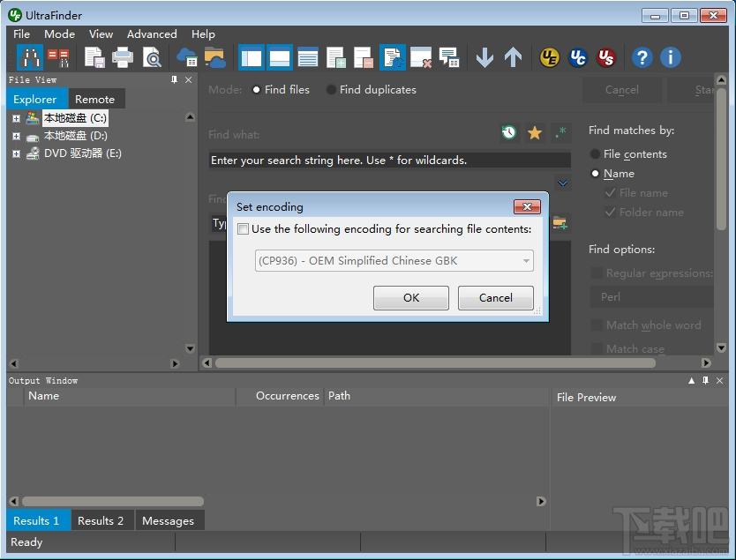The image size is (736, 560).
Task: Toggle Folder name checkbox
Action: pos(610,213)
